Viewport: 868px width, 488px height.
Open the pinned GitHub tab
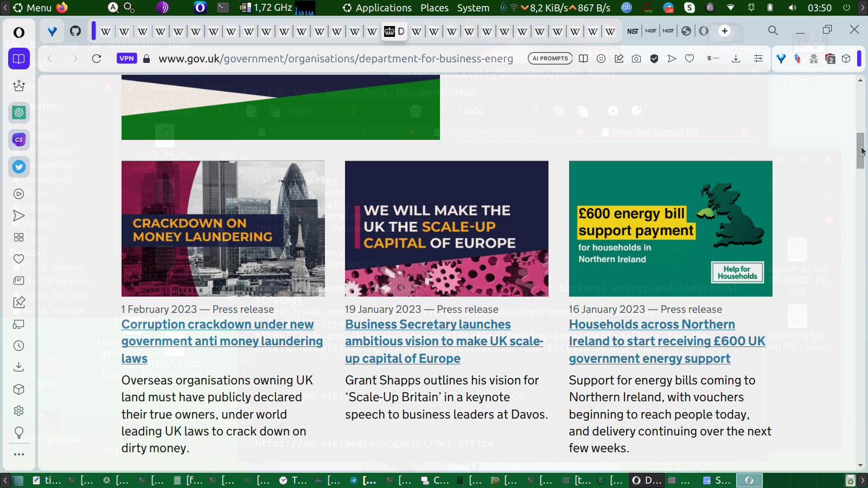coord(75,31)
